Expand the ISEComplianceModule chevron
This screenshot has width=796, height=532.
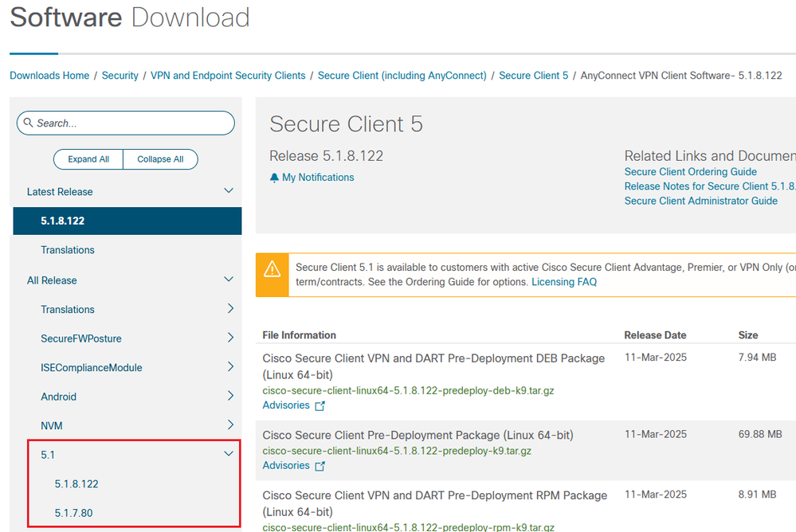pos(230,366)
